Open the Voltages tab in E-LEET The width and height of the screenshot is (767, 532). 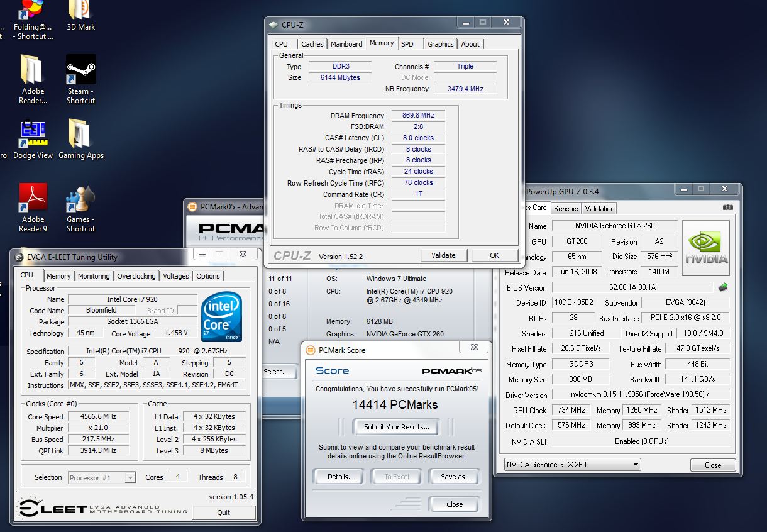click(176, 276)
